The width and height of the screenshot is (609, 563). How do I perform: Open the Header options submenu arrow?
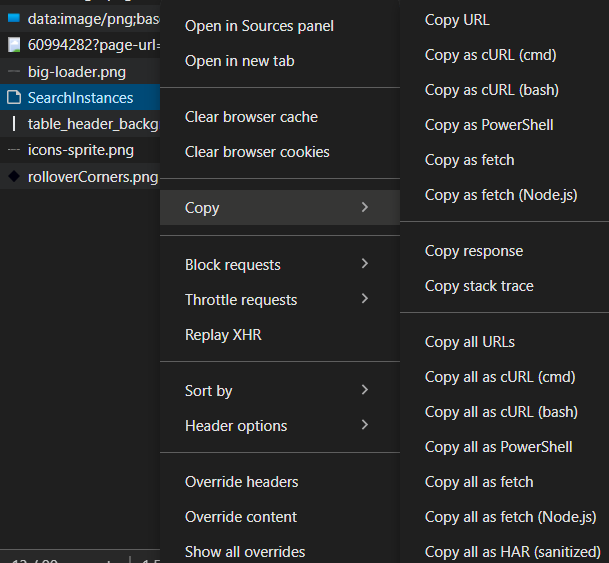tap(365, 425)
